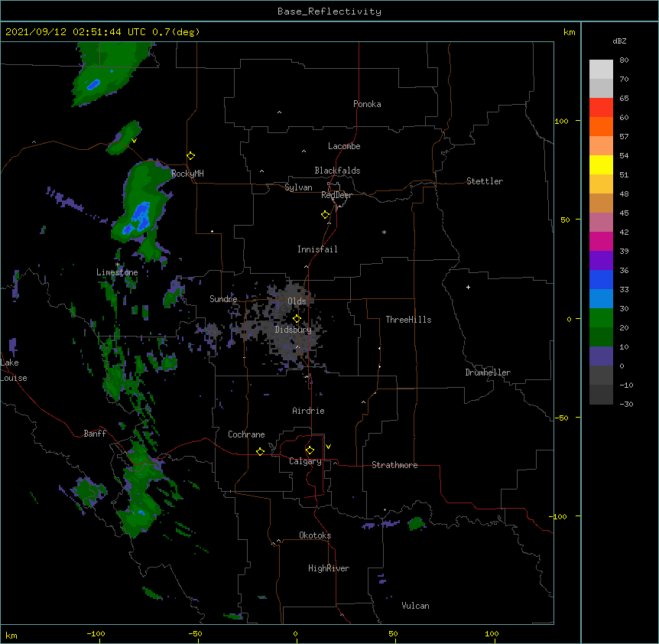Click the 80 value on dBZ legend
This screenshot has width=659, height=644.
(624, 60)
